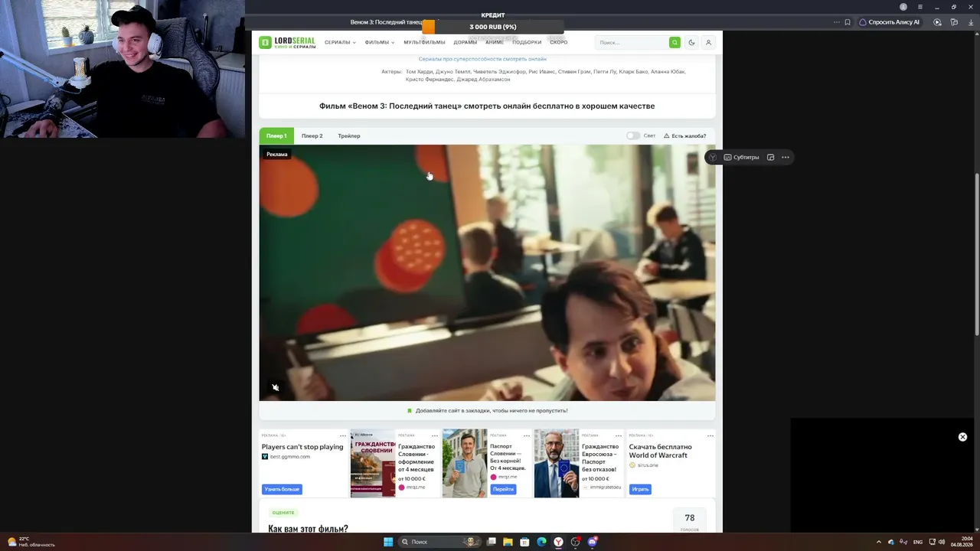Show hidden system tray icons chevron

pyautogui.click(x=879, y=542)
